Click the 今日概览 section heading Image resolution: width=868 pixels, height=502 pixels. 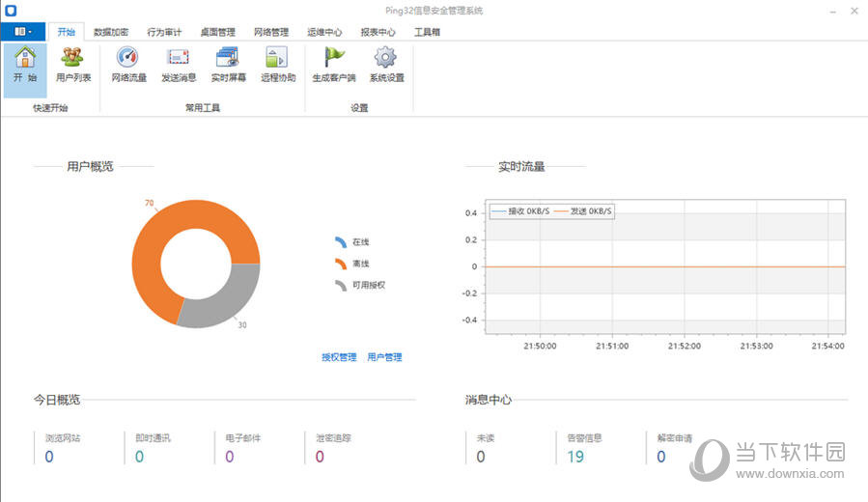(x=56, y=400)
